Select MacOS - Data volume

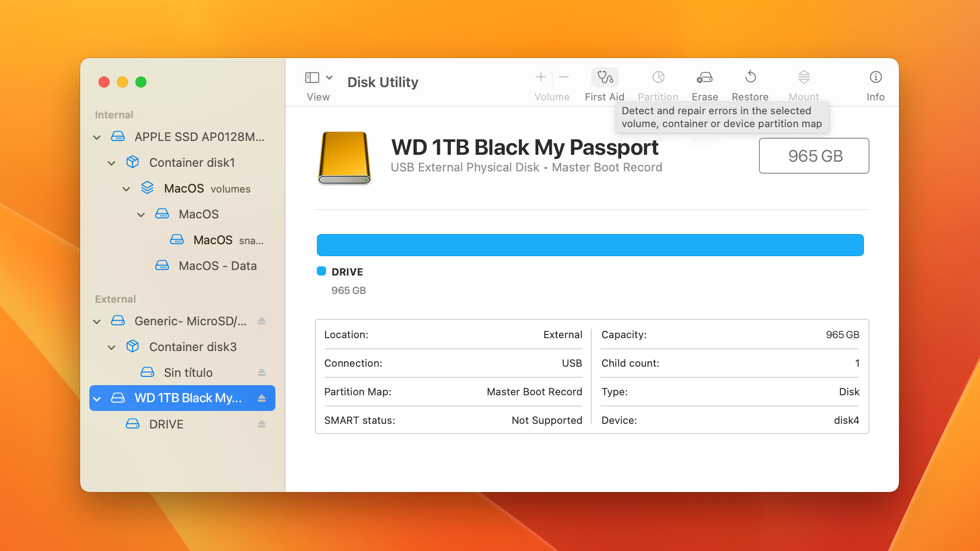pos(182,266)
